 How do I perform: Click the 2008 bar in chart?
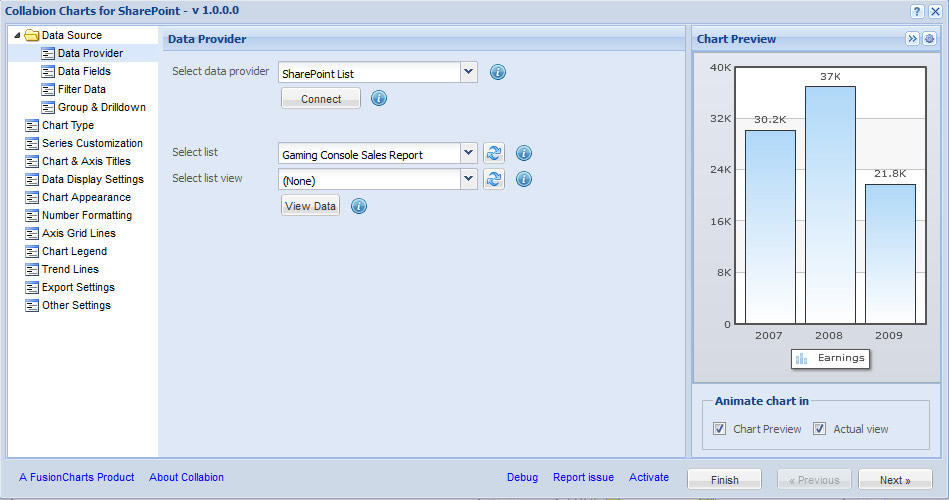click(830, 205)
